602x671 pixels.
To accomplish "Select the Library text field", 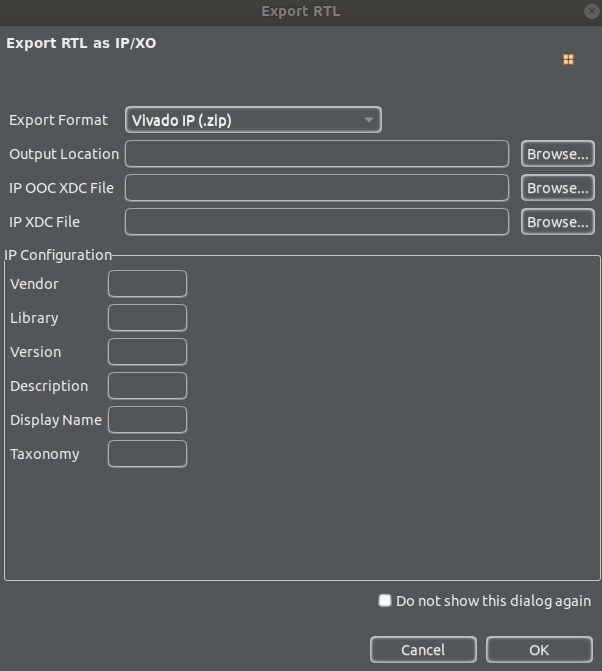I will (147, 318).
